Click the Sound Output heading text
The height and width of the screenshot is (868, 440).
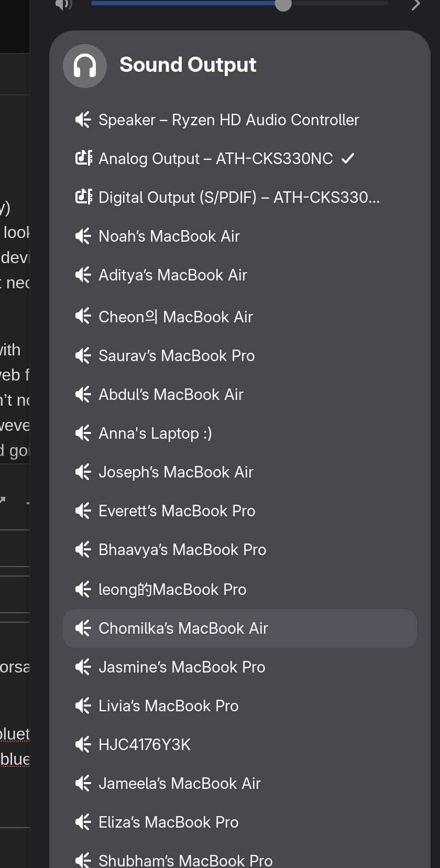[x=188, y=65]
